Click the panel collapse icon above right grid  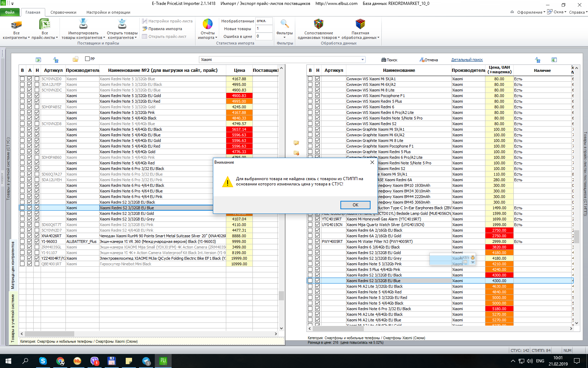(x=554, y=60)
